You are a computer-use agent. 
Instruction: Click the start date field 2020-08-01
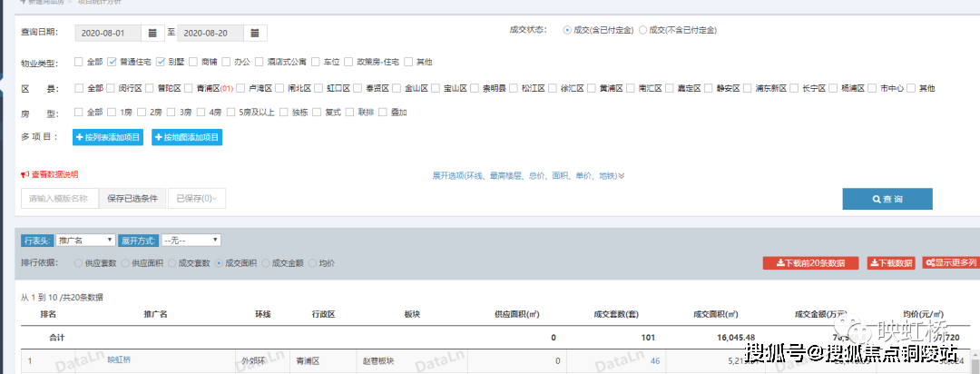coord(109,33)
